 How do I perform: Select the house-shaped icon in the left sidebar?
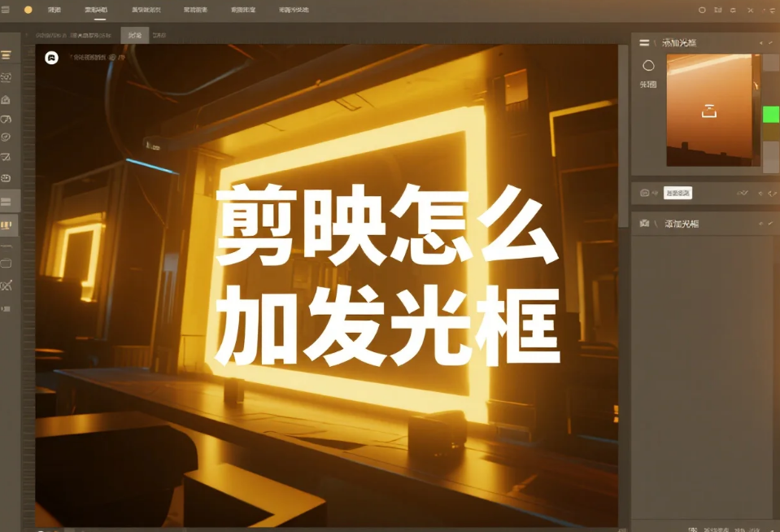[6, 99]
